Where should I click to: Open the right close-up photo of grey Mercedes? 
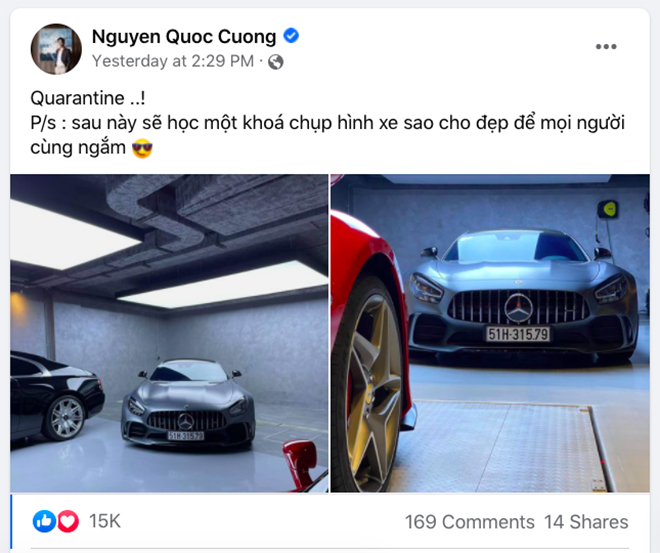click(490, 333)
